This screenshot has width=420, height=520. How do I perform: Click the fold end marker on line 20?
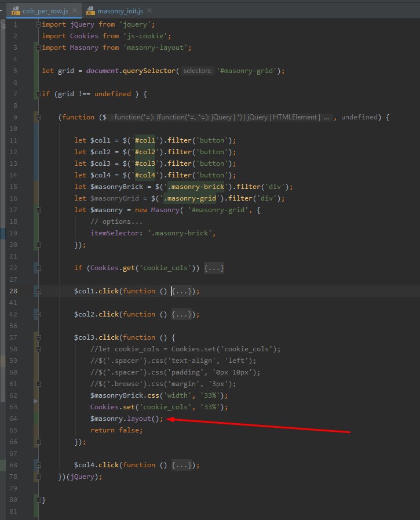point(38,245)
